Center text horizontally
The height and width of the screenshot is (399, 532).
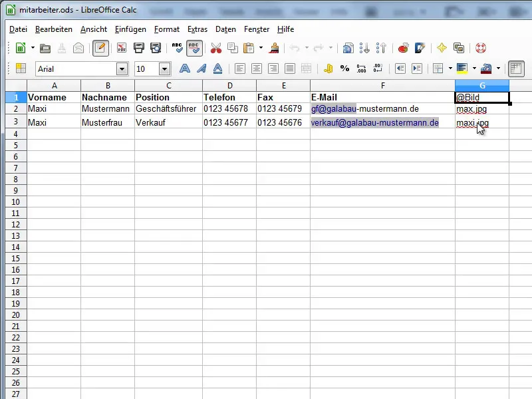257,69
